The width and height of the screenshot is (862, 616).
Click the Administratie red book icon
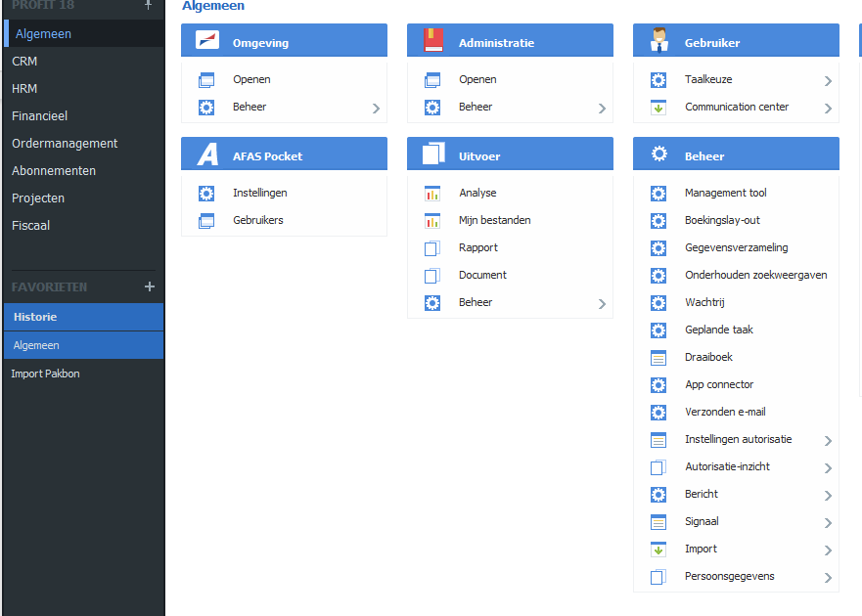pyautogui.click(x=433, y=42)
